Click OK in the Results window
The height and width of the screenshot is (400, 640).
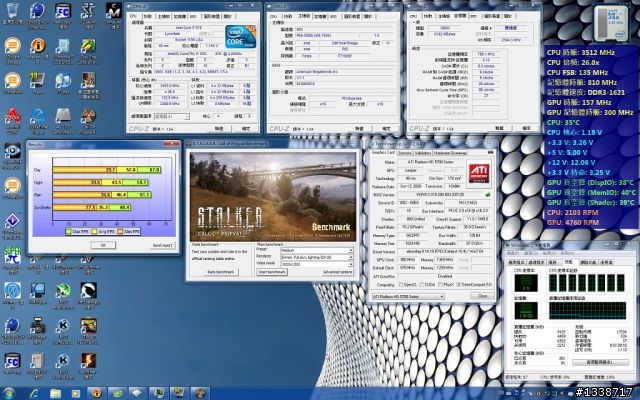pyautogui.click(x=103, y=245)
